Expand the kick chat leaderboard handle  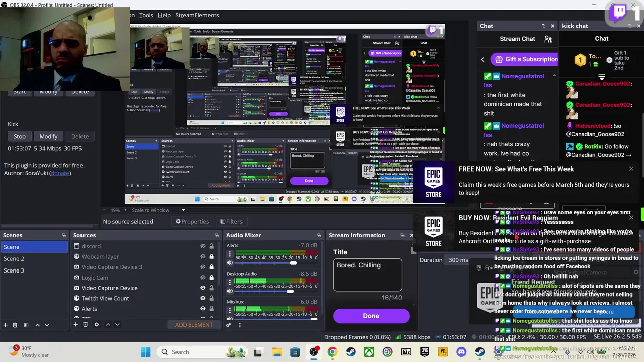click(602, 77)
